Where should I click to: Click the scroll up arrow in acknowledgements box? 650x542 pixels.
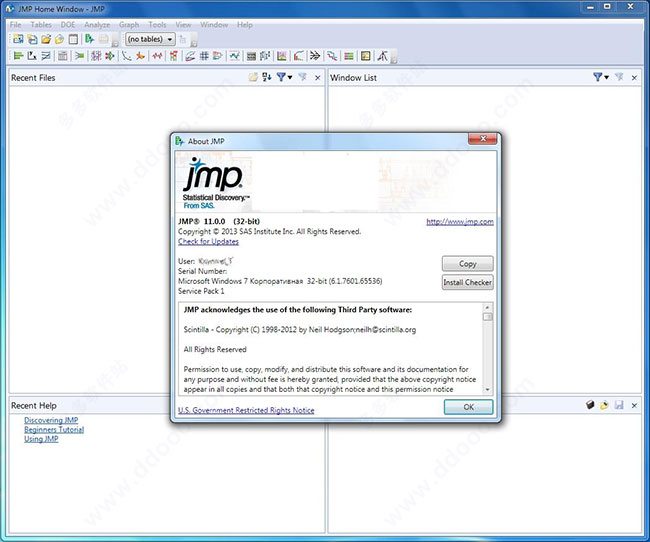pyautogui.click(x=488, y=307)
